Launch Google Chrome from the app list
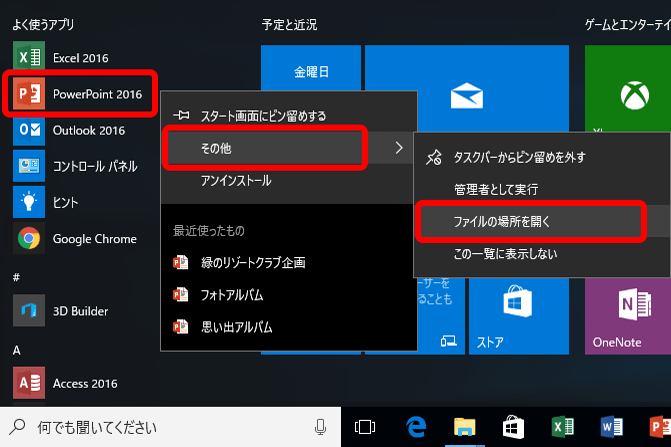 click(79, 238)
